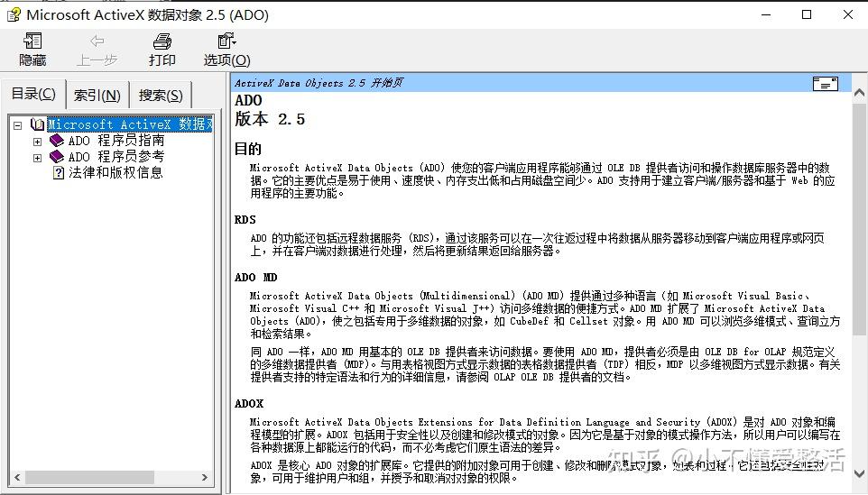Minimize the help window

point(766,15)
